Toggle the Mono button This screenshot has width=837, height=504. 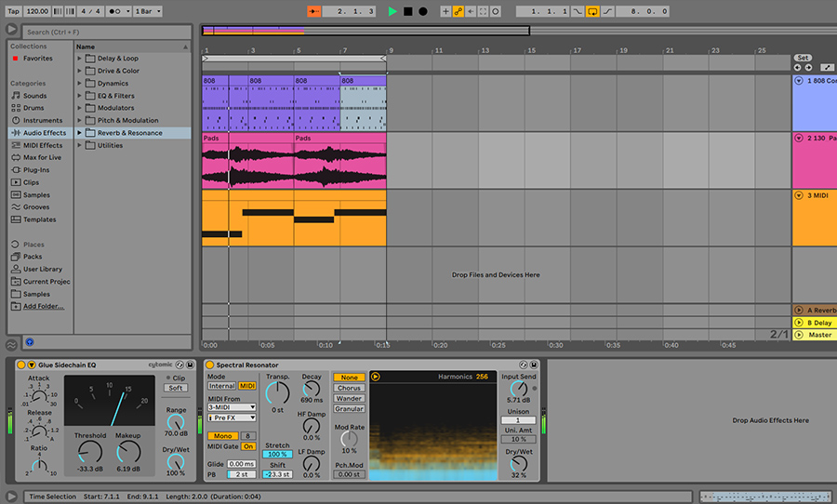point(222,436)
